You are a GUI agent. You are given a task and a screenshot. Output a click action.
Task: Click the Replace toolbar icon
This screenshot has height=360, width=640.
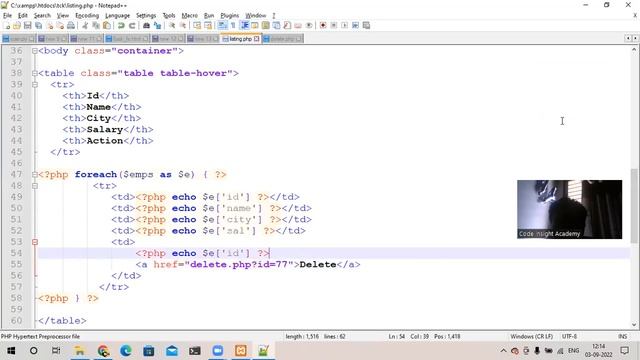(157, 25)
